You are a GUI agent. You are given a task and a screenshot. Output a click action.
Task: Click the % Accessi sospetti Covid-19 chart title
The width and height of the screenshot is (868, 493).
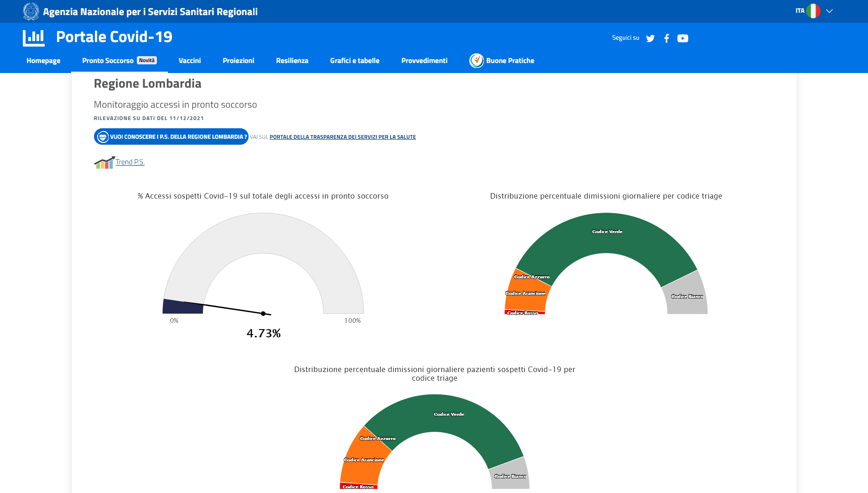tap(263, 196)
